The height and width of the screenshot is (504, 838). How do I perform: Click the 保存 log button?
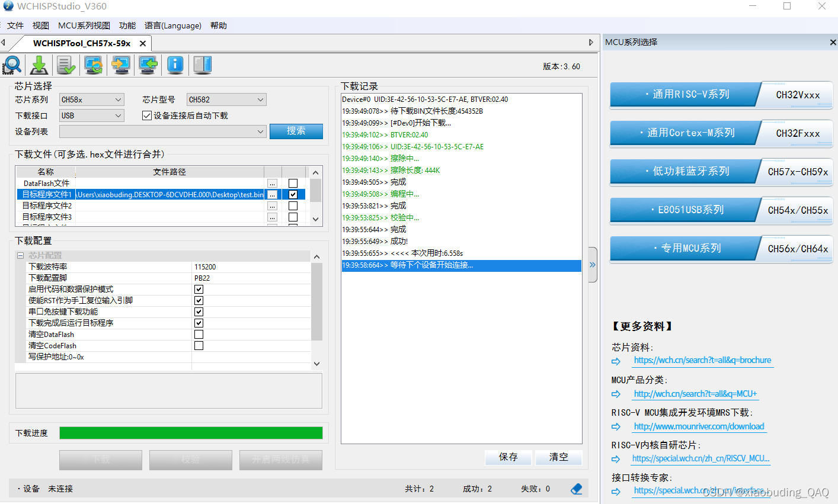(x=508, y=457)
